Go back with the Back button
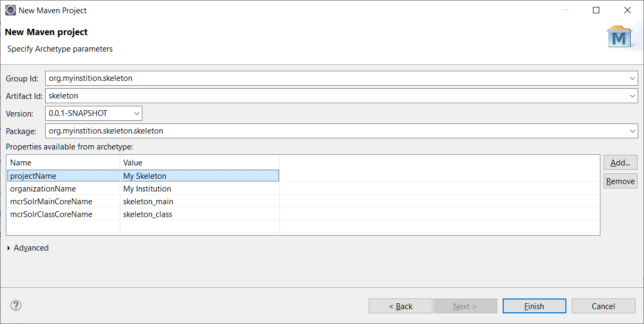This screenshot has width=644, height=324. (x=401, y=306)
